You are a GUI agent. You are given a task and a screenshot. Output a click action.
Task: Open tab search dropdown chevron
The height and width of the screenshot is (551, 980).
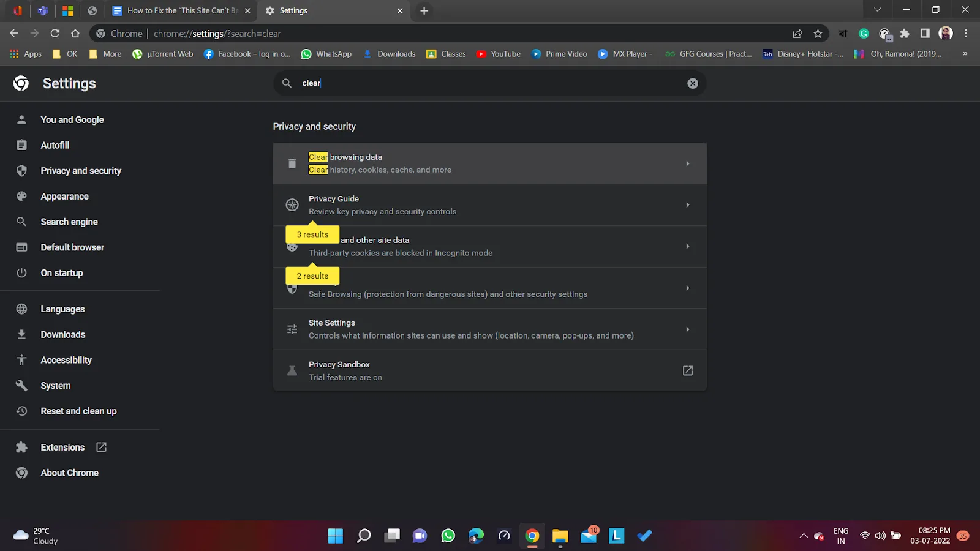pos(877,10)
